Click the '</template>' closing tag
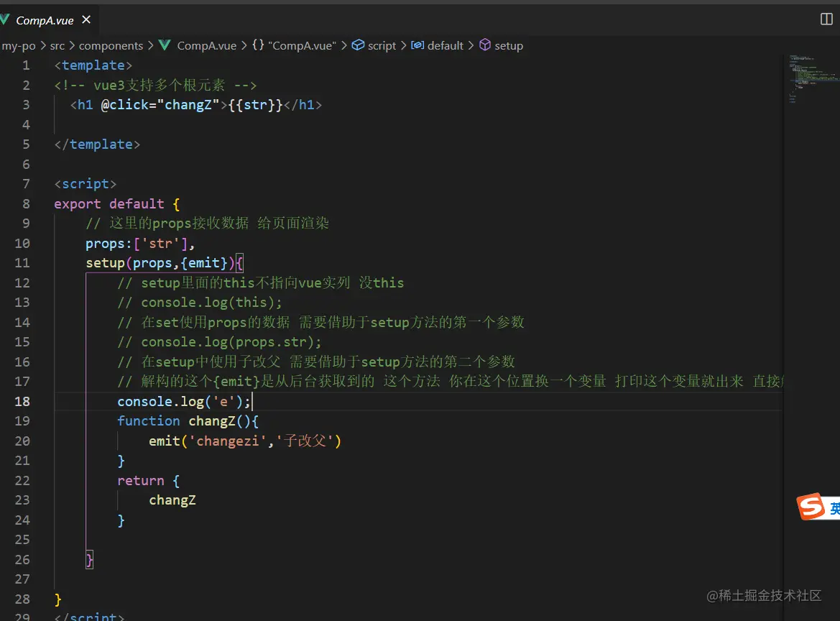Image resolution: width=840 pixels, height=621 pixels. click(97, 144)
